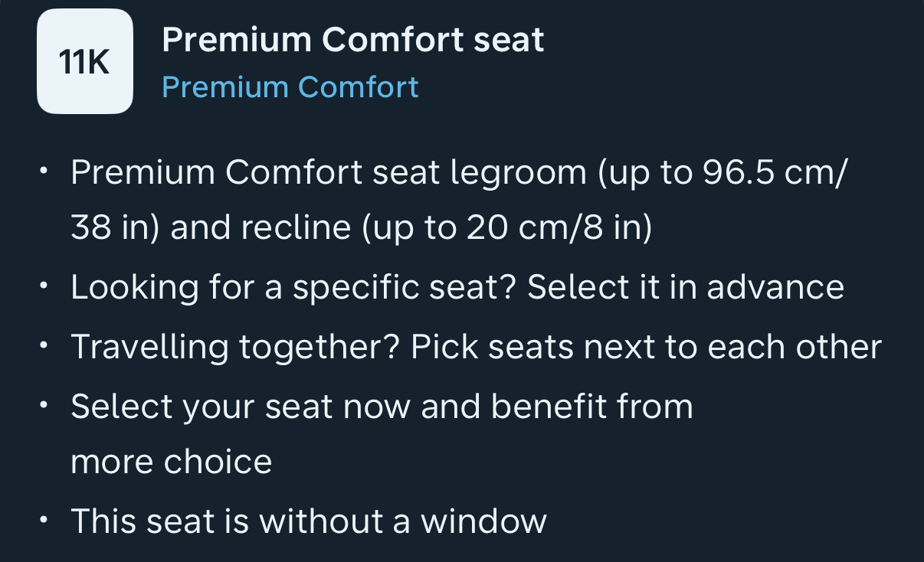Click the 11K seat badge
Screen dimensions: 924x562
[85, 62]
